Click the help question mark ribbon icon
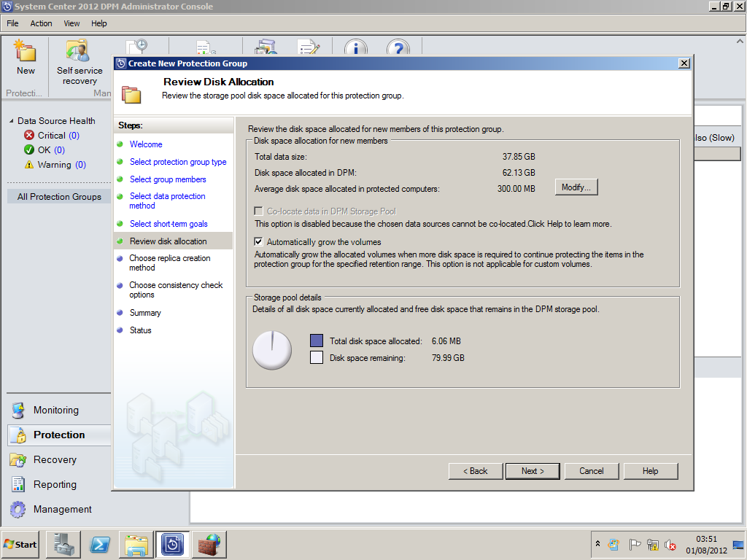 pyautogui.click(x=398, y=47)
